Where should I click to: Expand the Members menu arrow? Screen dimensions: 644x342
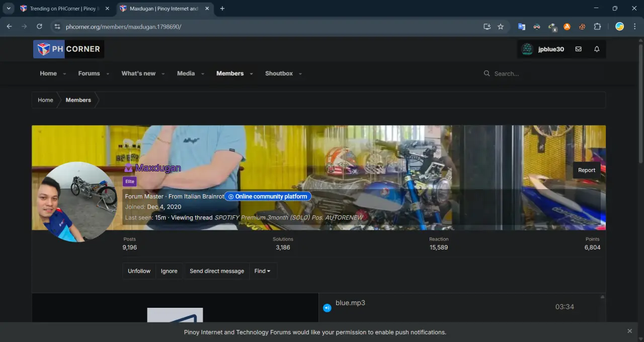pos(251,74)
